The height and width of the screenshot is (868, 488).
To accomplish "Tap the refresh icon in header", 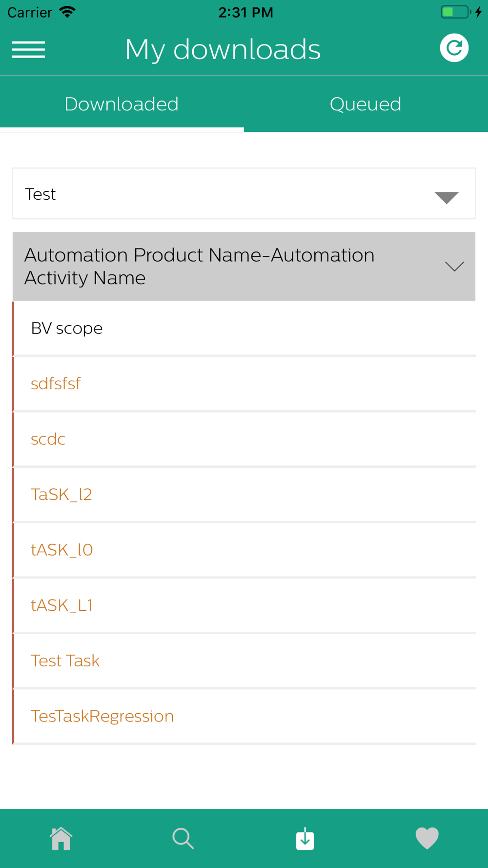I will click(x=454, y=48).
